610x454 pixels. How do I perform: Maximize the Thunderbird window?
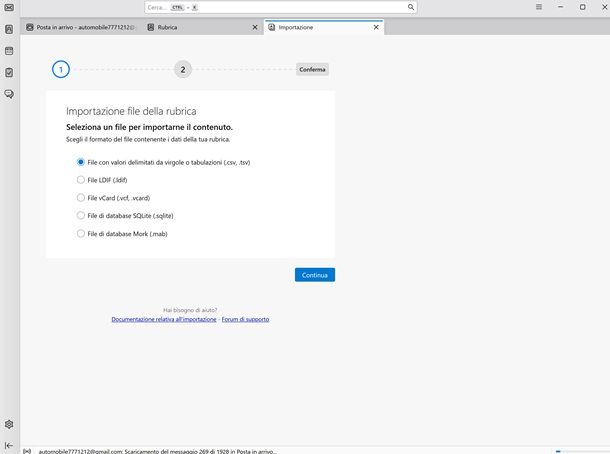(582, 7)
